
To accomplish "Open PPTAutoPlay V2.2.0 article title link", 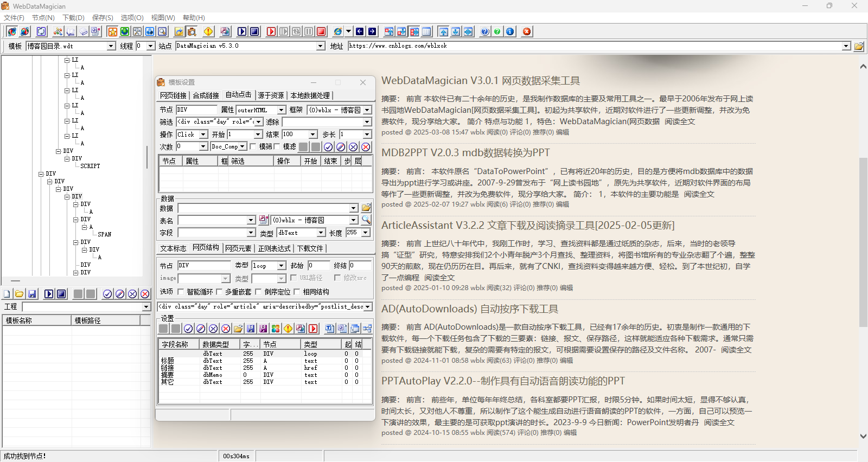I will pyautogui.click(x=503, y=381).
